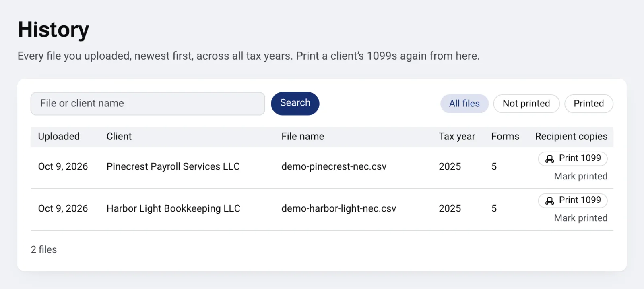The height and width of the screenshot is (289, 644).
Task: Click the Recipient copies column header
Action: tap(571, 137)
